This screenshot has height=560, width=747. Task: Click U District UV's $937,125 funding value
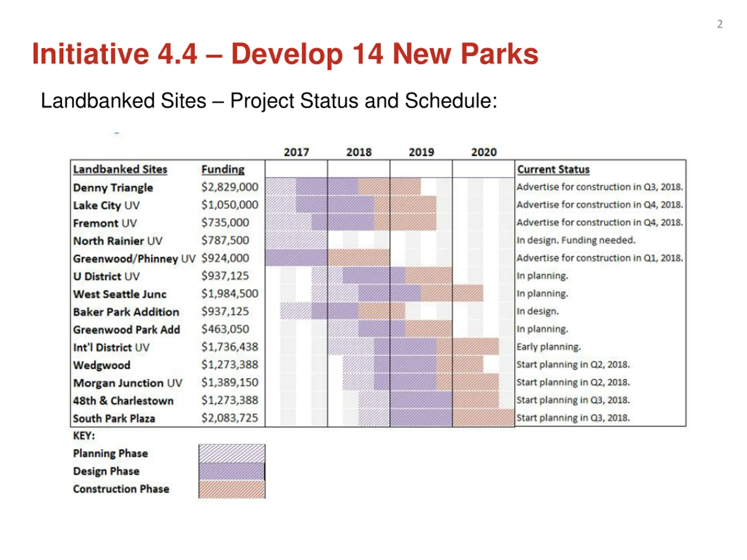pyautogui.click(x=225, y=276)
